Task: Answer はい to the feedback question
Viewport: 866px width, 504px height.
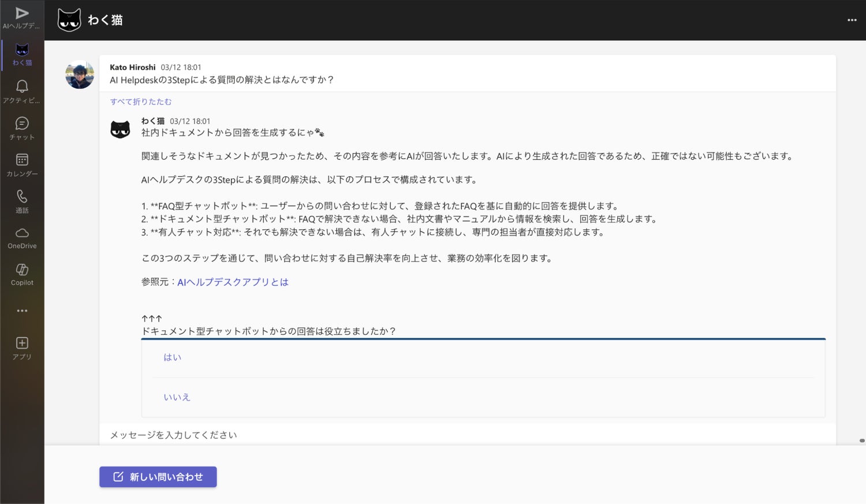Action: 173,357
